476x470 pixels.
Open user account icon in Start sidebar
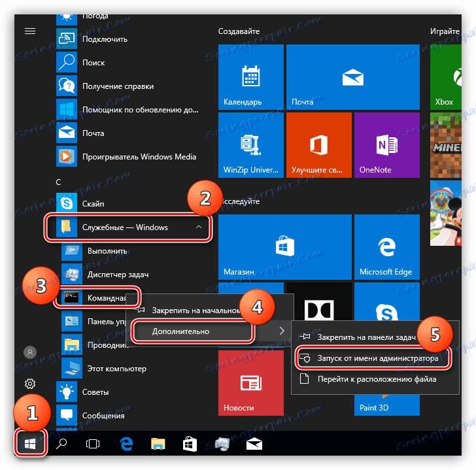pos(30,352)
